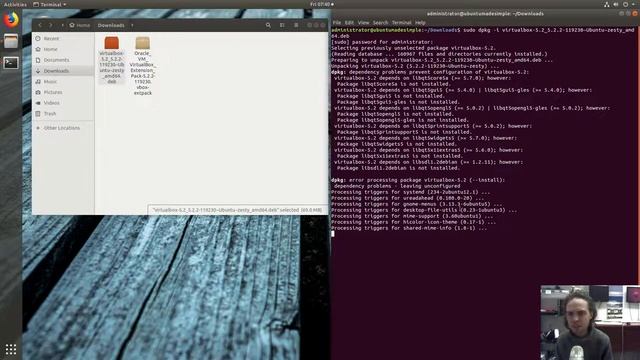The width and height of the screenshot is (640, 360).
Task: Go forward in the Files window
Action: click(51, 25)
